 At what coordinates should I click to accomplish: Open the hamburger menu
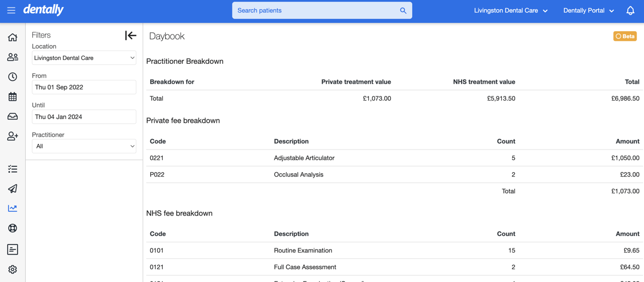click(11, 10)
